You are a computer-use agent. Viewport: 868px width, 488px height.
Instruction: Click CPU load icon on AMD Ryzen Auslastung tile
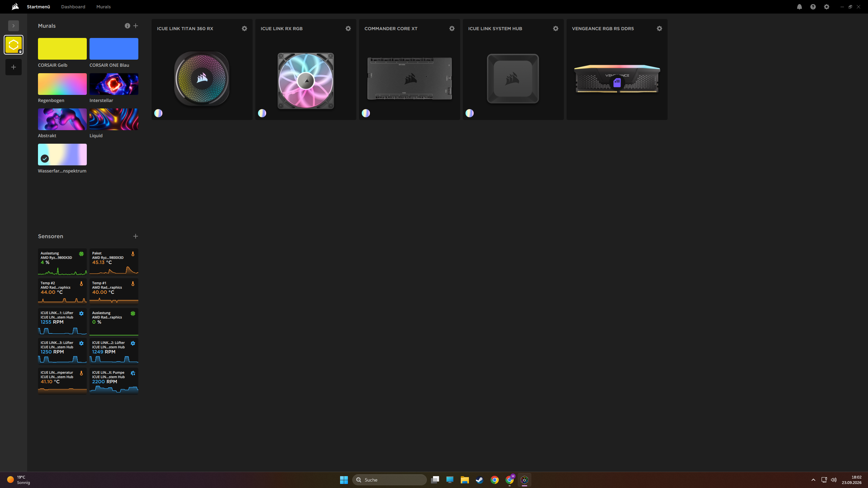pos(81,254)
